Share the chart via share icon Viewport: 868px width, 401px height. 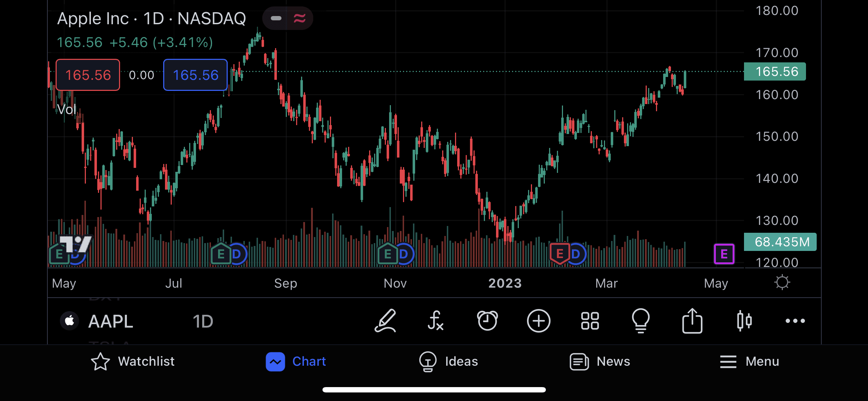[692, 321]
